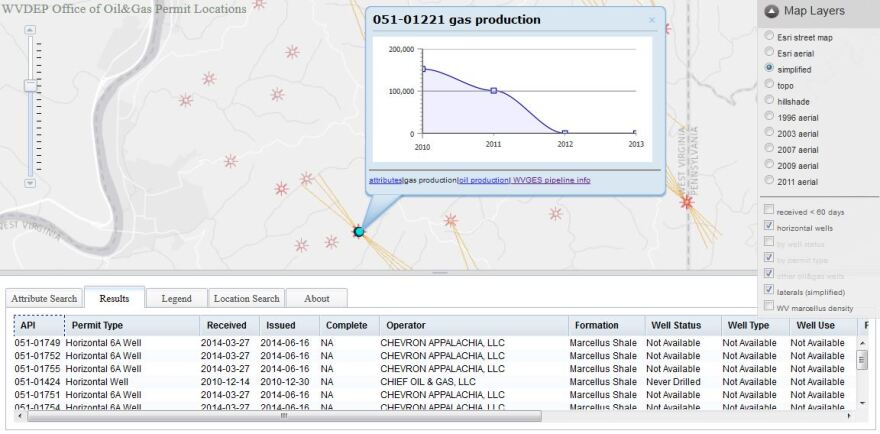Viewport: 880px width, 434px height.
Task: Toggle the horizontal wells layer
Action: pos(769,226)
